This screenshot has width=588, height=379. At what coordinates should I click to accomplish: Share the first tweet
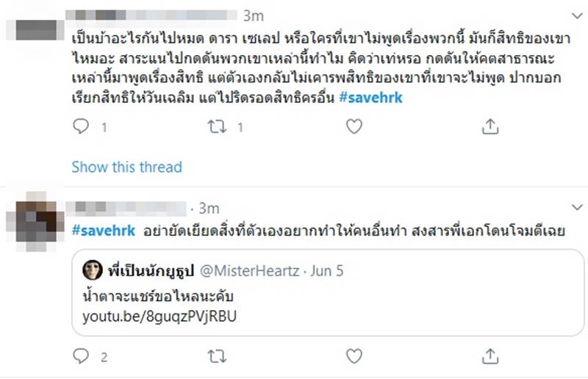pyautogui.click(x=490, y=127)
